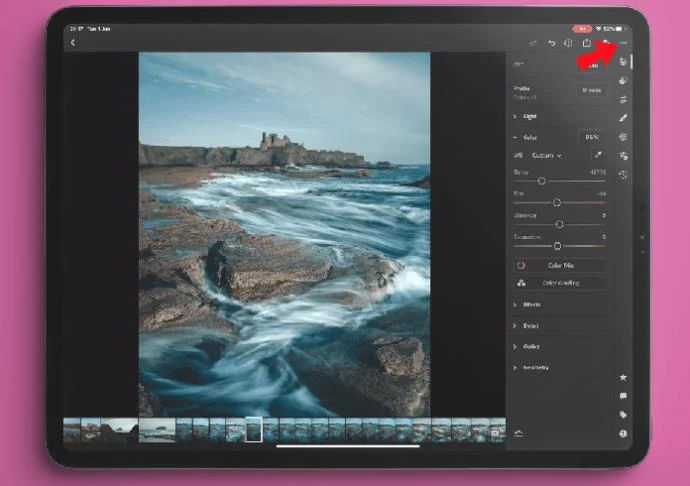Hide the filmstrip using the bottom toggle
Viewport: 690px width, 486px height.
click(518, 433)
